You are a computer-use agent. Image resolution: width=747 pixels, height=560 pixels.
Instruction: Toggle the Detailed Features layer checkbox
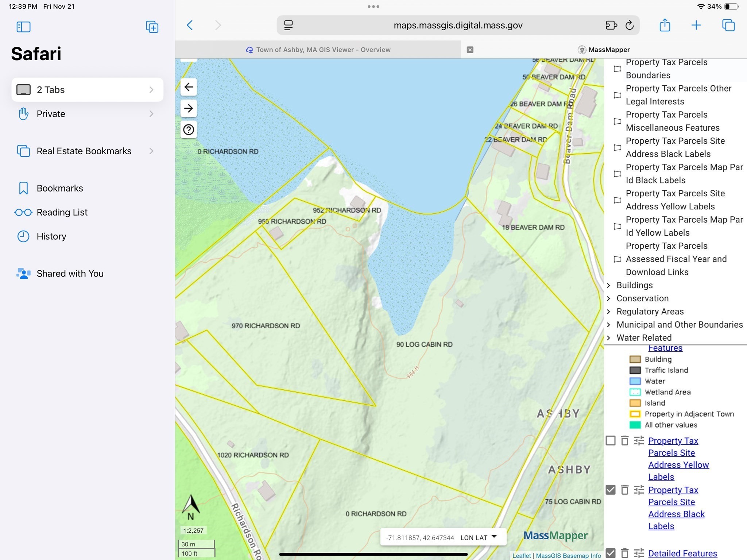(x=611, y=553)
